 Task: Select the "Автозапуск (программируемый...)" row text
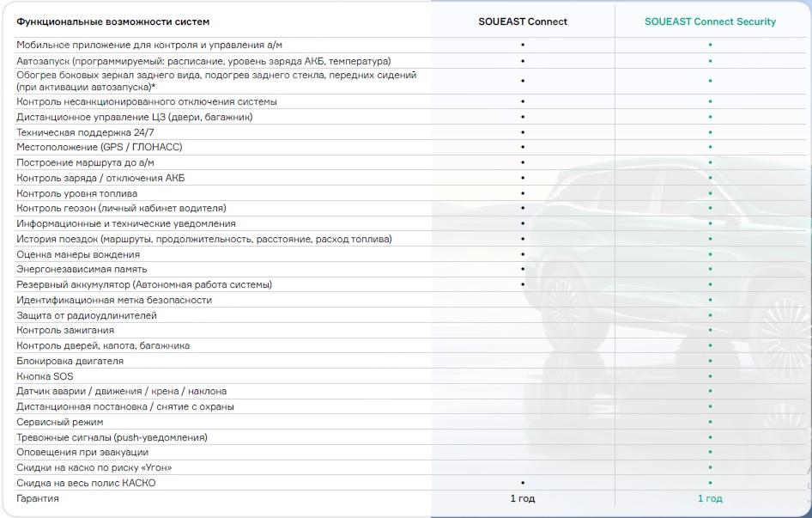point(203,61)
